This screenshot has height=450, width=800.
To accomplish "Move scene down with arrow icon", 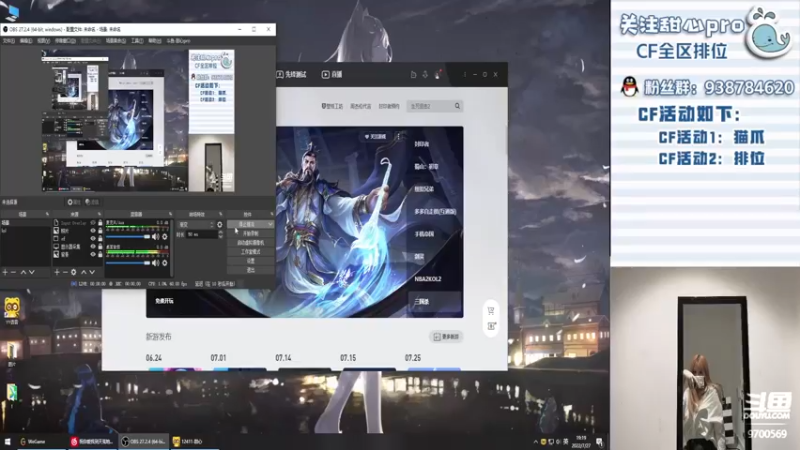I will click(32, 272).
